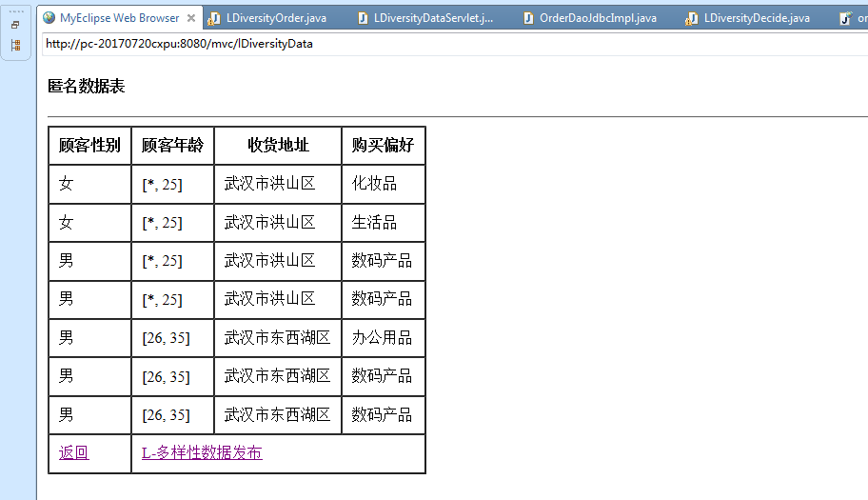
Task: Close the MyEclipse Web Browser tab
Action: point(191,18)
